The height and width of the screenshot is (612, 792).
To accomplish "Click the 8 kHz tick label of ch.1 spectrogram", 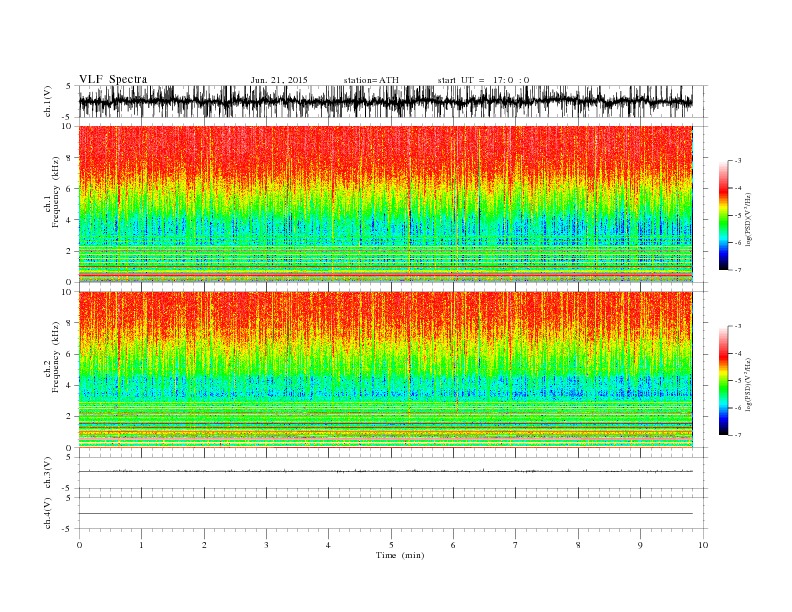I will (x=69, y=158).
